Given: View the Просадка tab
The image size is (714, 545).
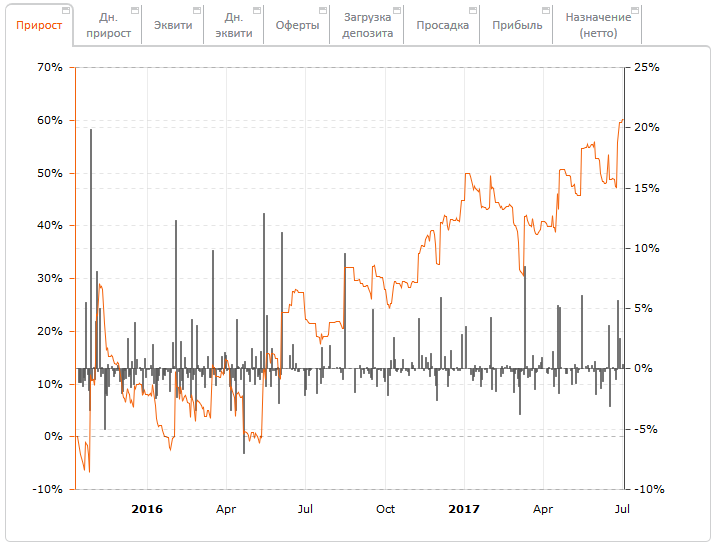Looking at the screenshot, I should [441, 25].
